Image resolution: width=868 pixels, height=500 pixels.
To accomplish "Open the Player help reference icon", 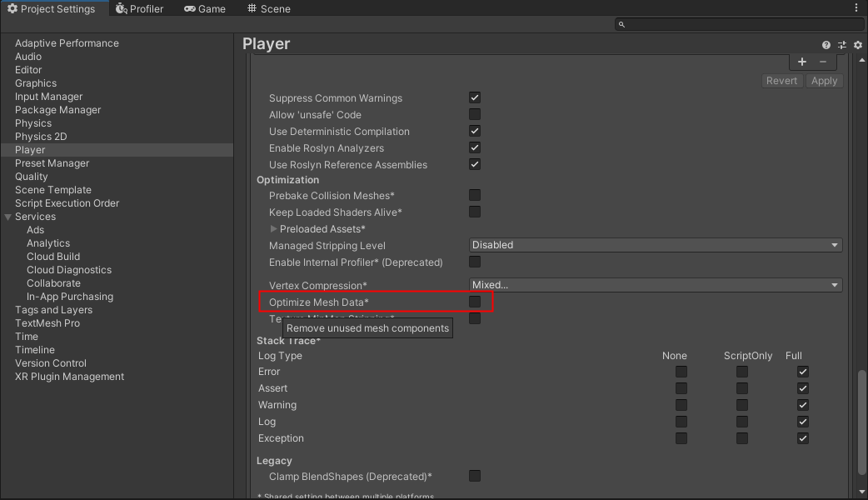I will point(826,45).
